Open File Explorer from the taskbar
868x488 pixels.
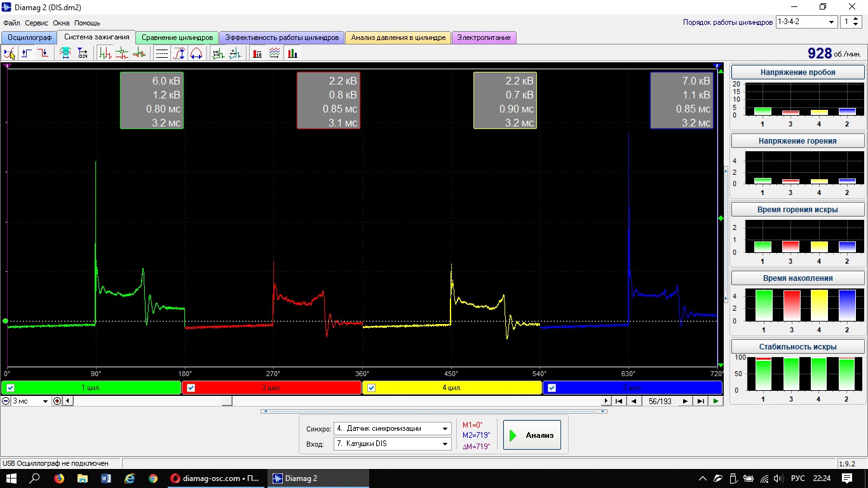[83, 478]
